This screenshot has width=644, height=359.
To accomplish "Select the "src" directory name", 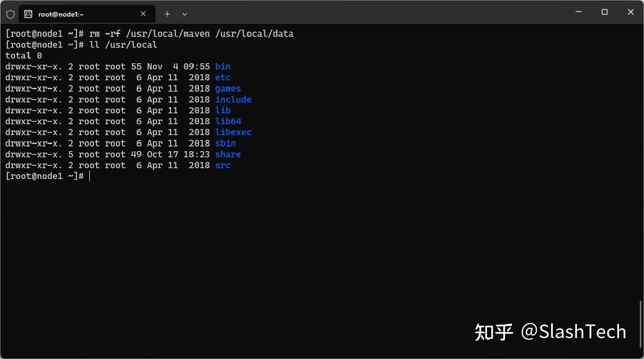I will tap(222, 165).
